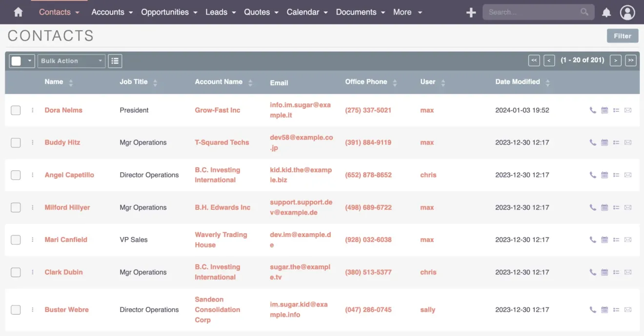644x336 pixels.
Task: Open the Filter button
Action: pyautogui.click(x=622, y=36)
